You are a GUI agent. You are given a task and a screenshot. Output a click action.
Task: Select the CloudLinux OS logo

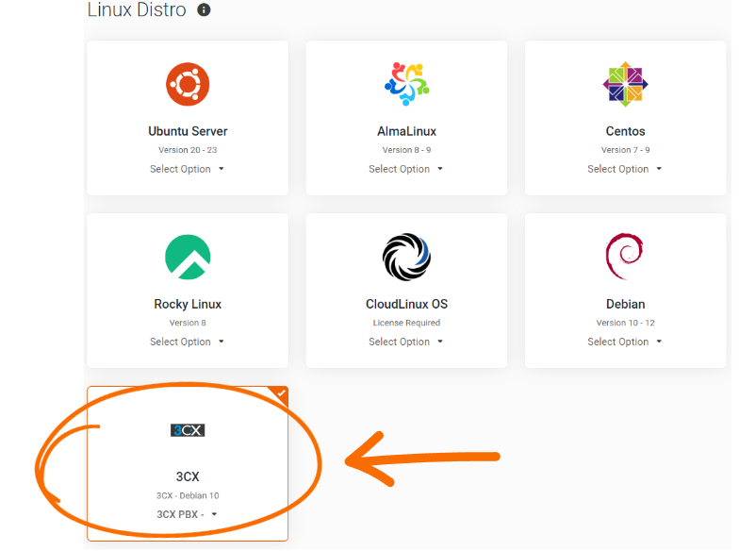point(406,257)
